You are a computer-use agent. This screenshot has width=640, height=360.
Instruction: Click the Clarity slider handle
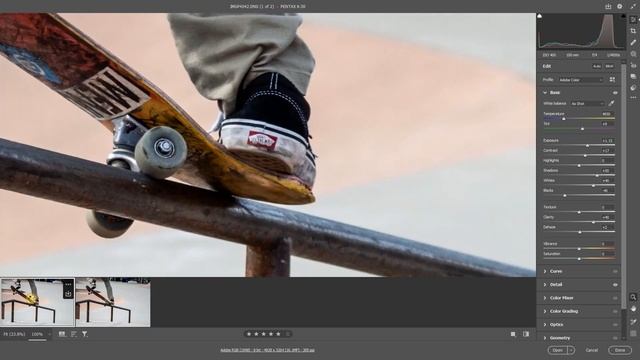(593, 222)
